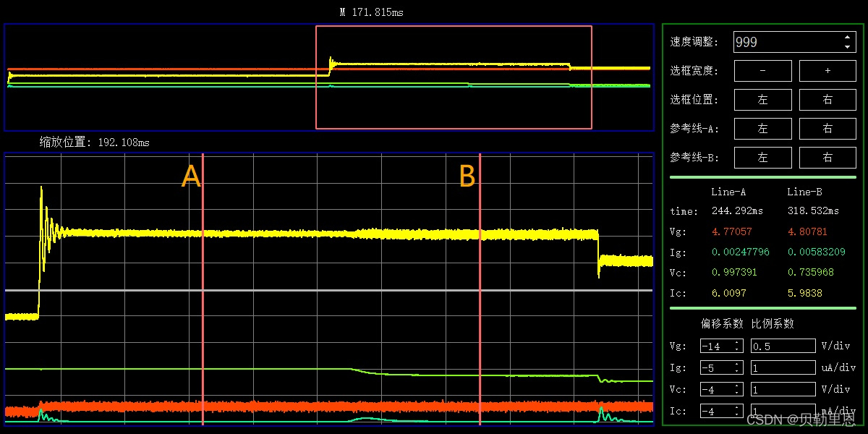Screen dimensions: 868x434
Task: Click the Ig scale field with uA/div
Action: pyautogui.click(x=783, y=367)
